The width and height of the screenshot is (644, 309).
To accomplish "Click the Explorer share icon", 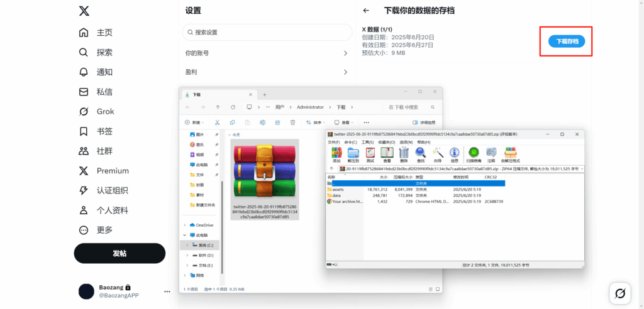I will click(x=277, y=122).
